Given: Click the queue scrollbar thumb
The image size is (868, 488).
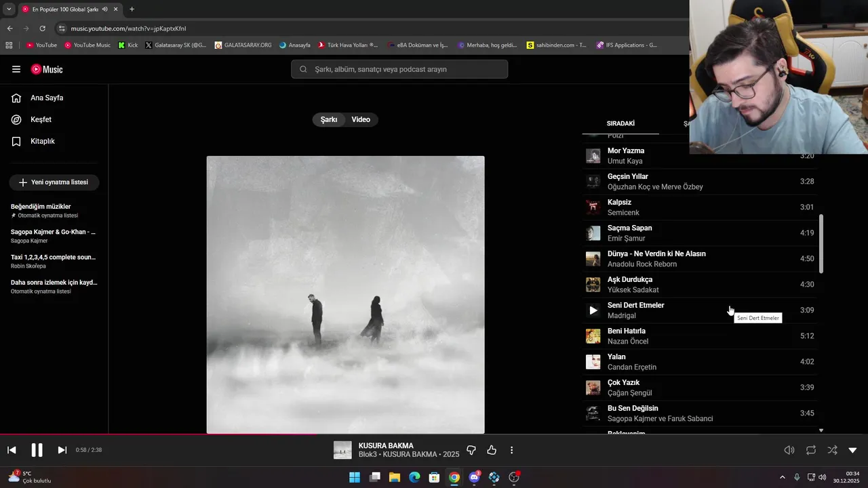Looking at the screenshot, I should coord(821,244).
